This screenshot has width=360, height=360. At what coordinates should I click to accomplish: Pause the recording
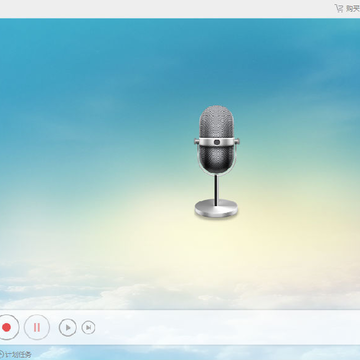coord(37,327)
